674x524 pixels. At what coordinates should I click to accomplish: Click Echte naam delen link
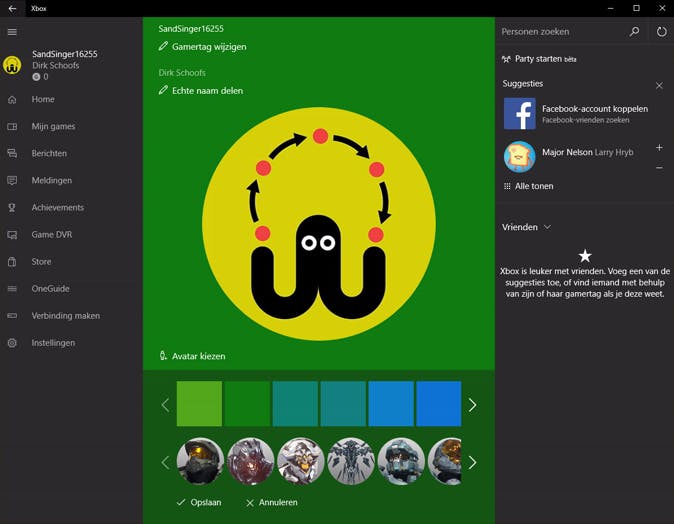(207, 90)
